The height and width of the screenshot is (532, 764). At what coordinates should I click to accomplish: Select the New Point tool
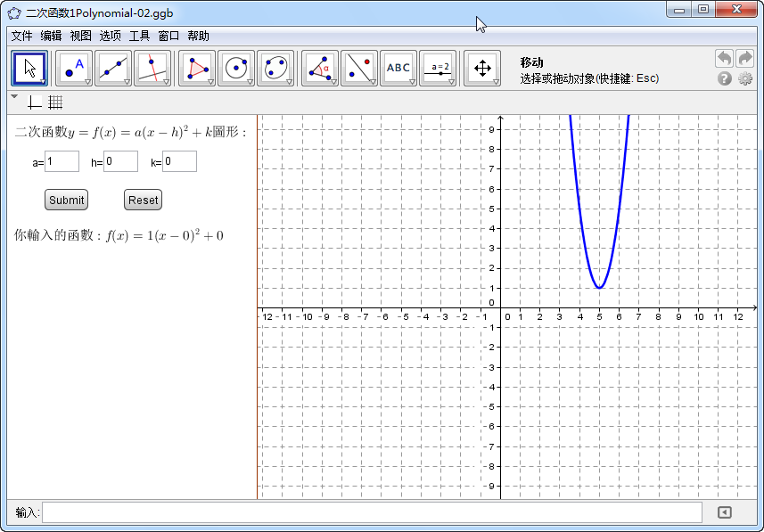(x=74, y=69)
